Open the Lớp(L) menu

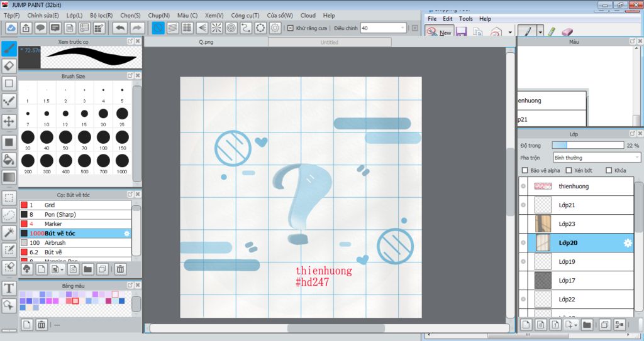74,15
